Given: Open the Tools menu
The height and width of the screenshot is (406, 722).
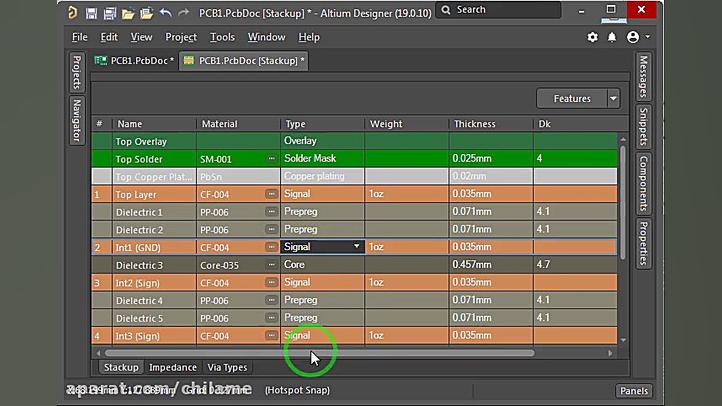Looking at the screenshot, I should 222,37.
